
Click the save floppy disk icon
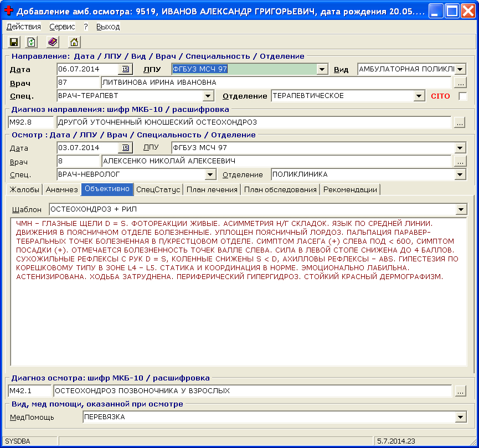(x=14, y=42)
